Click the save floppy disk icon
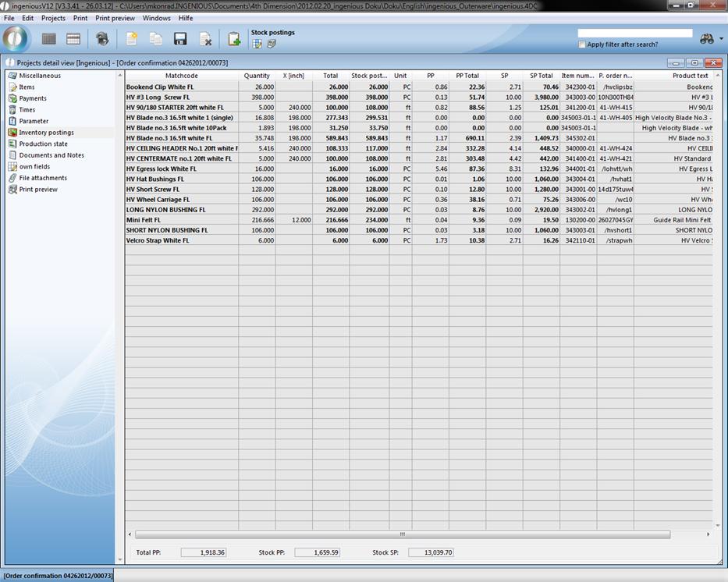Image resolution: width=728 pixels, height=582 pixels. [180, 39]
